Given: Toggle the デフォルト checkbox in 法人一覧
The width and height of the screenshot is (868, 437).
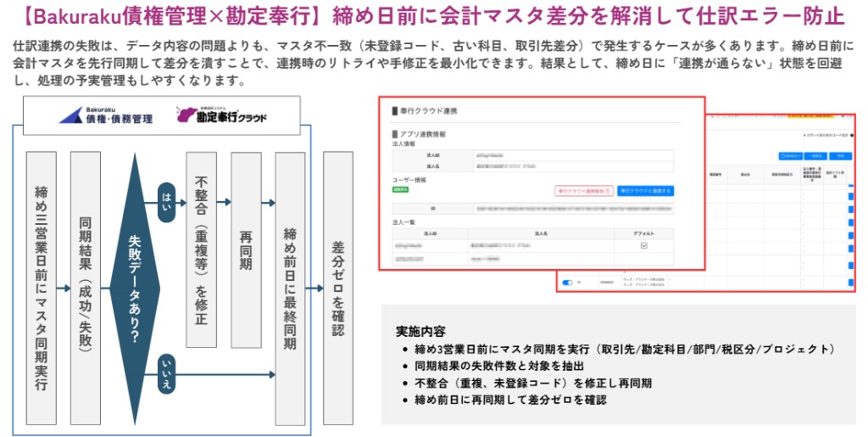Looking at the screenshot, I should [644, 245].
